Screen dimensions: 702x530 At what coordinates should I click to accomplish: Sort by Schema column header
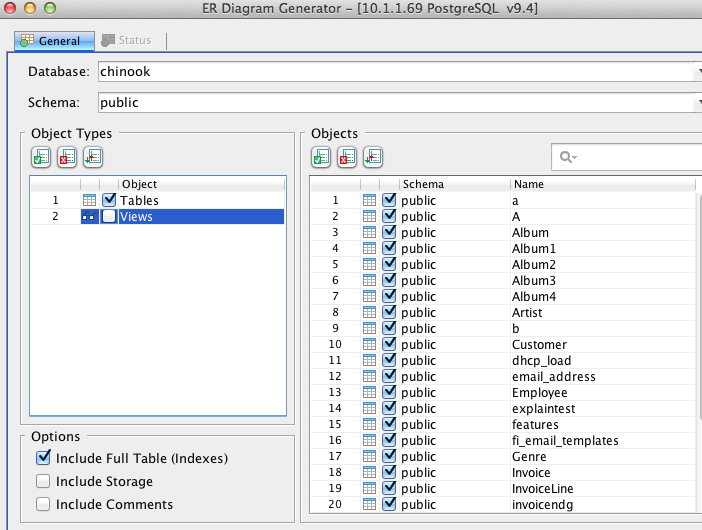click(454, 184)
